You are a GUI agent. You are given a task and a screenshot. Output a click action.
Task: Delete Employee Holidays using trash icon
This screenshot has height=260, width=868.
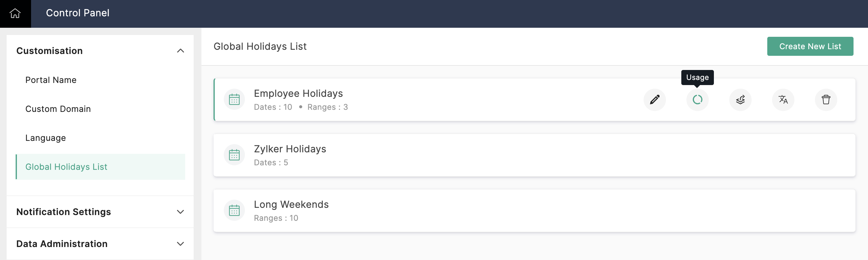825,100
